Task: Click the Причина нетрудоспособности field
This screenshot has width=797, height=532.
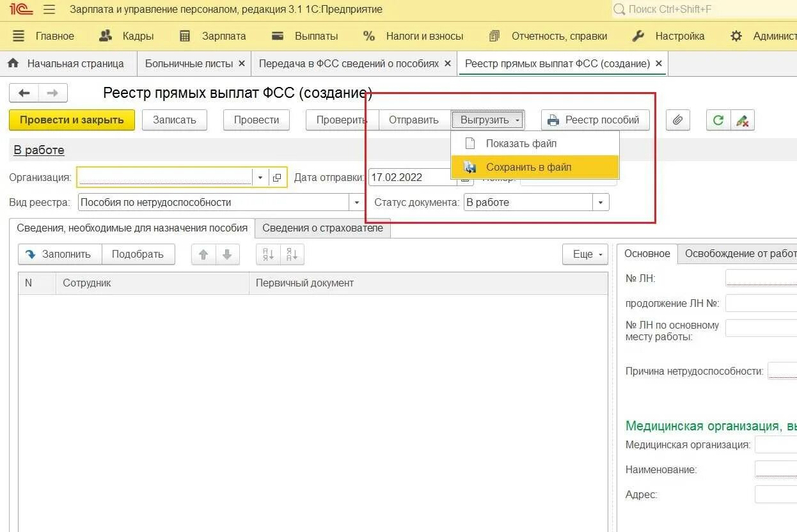Action: (x=782, y=371)
